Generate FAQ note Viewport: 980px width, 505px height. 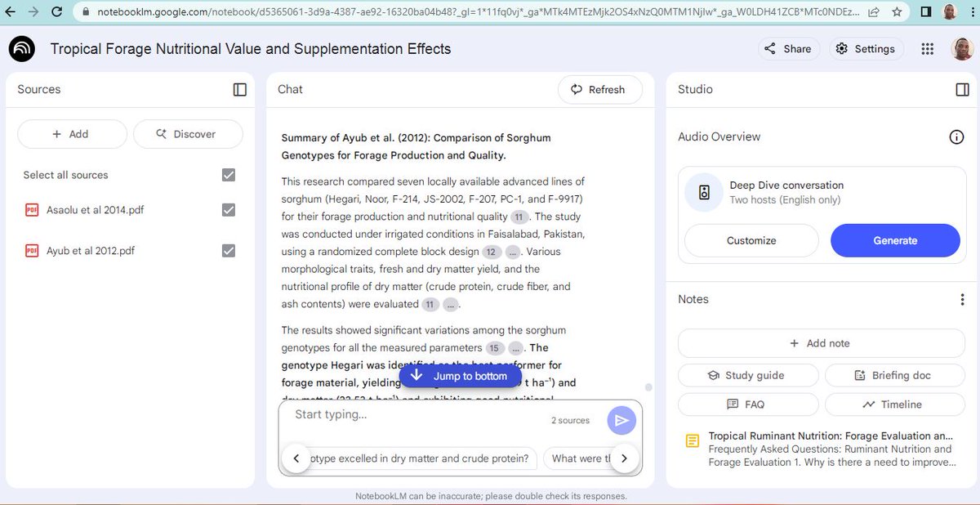pyautogui.click(x=748, y=404)
